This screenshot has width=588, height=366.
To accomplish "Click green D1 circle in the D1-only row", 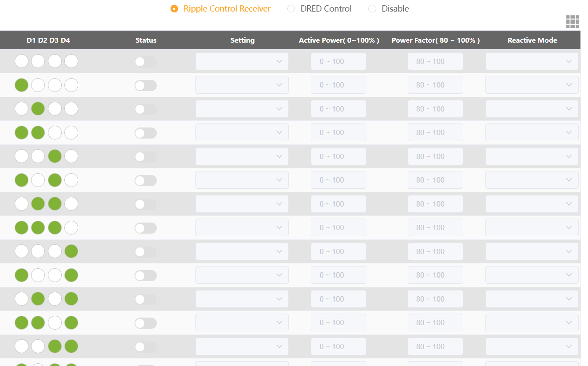I will pos(21,85).
